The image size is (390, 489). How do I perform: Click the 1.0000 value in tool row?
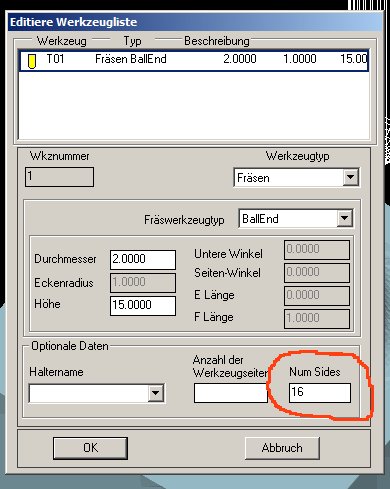coord(300,59)
